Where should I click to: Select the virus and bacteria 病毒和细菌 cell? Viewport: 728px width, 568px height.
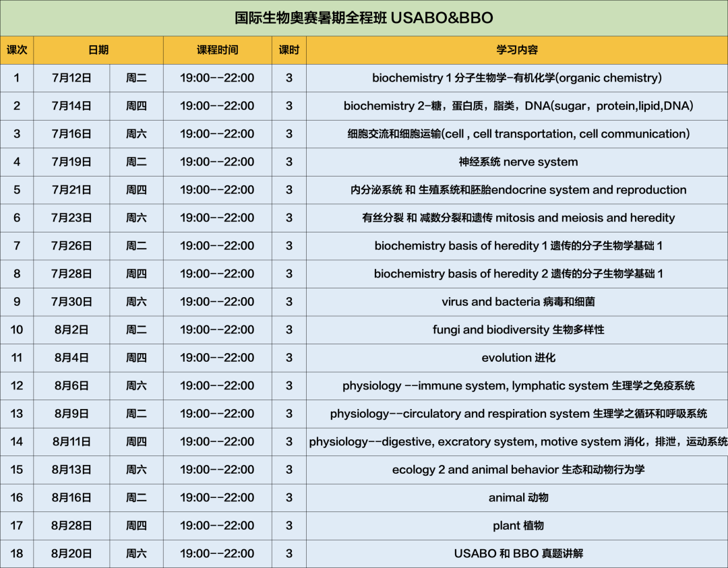tap(517, 302)
